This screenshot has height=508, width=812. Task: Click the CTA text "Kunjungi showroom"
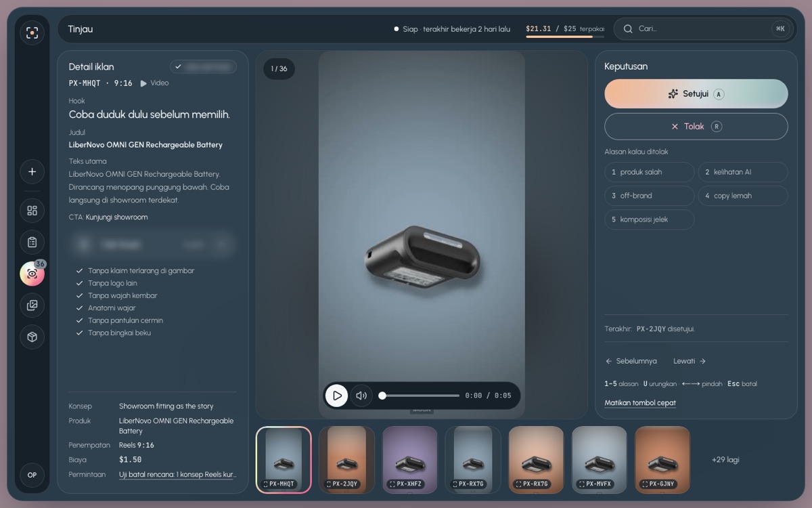(116, 217)
